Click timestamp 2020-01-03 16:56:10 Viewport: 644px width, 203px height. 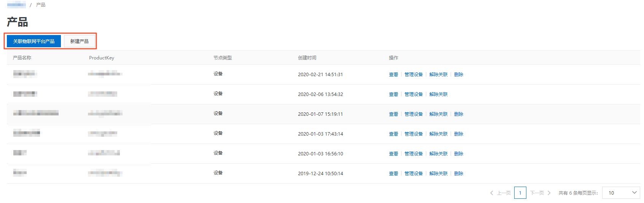[320, 154]
